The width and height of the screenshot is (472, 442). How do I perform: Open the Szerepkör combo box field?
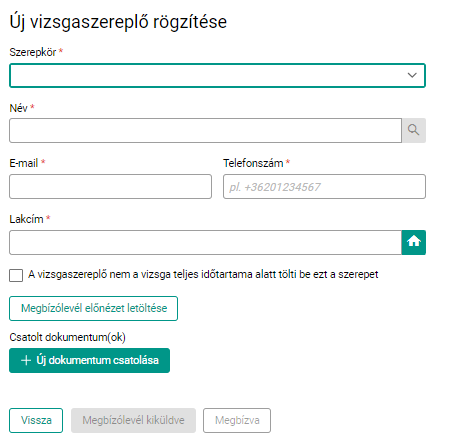pos(217,75)
